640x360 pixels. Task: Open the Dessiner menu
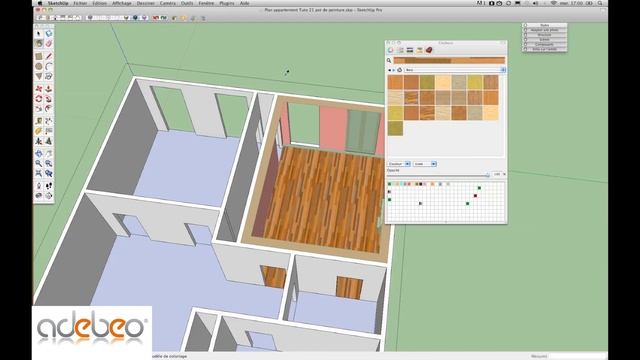tap(146, 3)
